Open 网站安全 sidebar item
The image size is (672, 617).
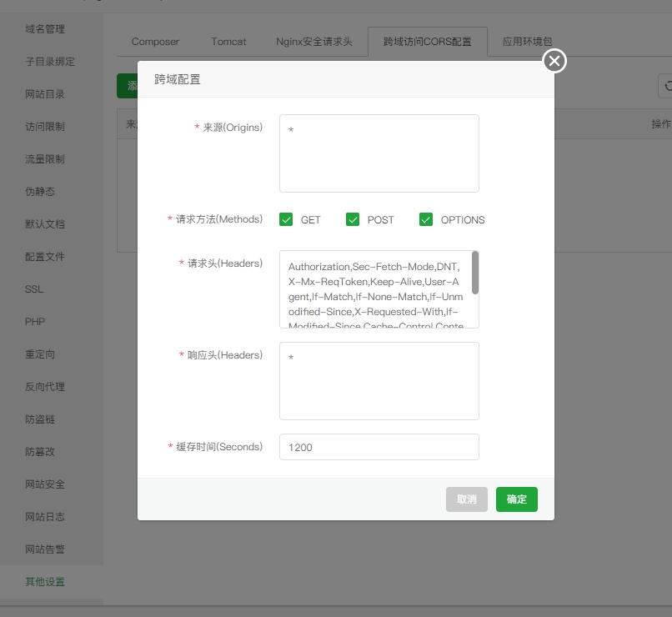pyautogui.click(x=44, y=484)
